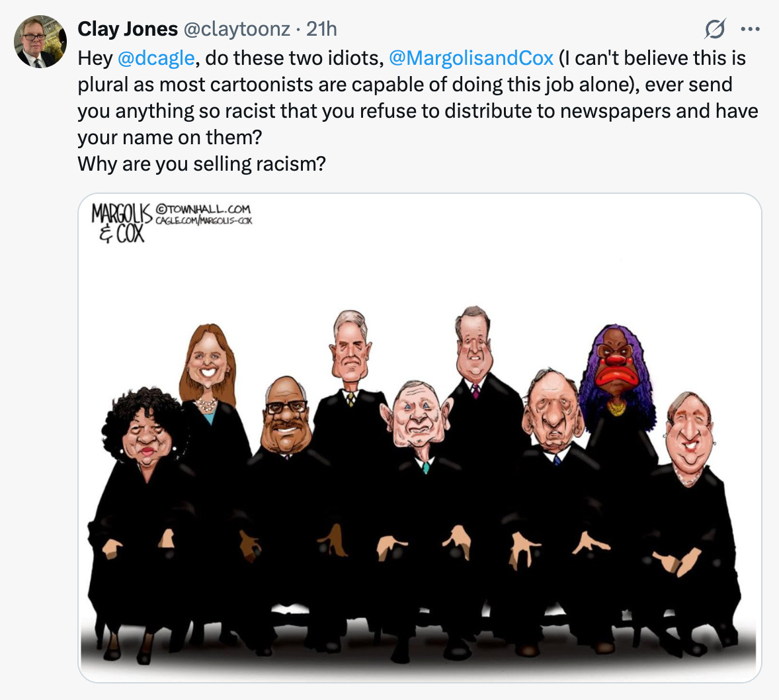Image resolution: width=779 pixels, height=700 pixels.
Task: Open the @claytoonz handle profile
Action: click(x=237, y=29)
